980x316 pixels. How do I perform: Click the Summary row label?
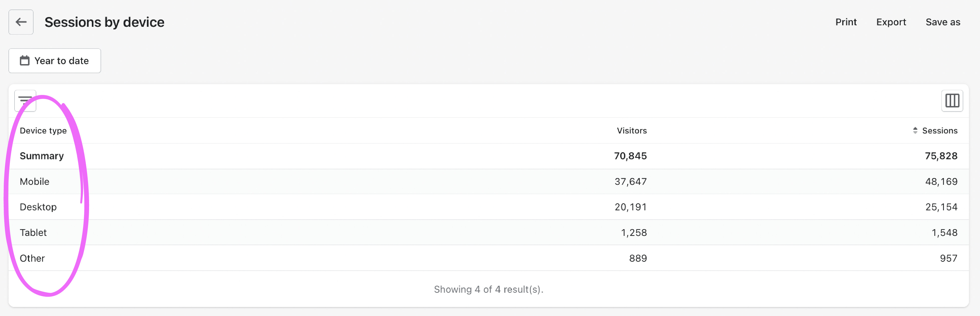pyautogui.click(x=42, y=156)
